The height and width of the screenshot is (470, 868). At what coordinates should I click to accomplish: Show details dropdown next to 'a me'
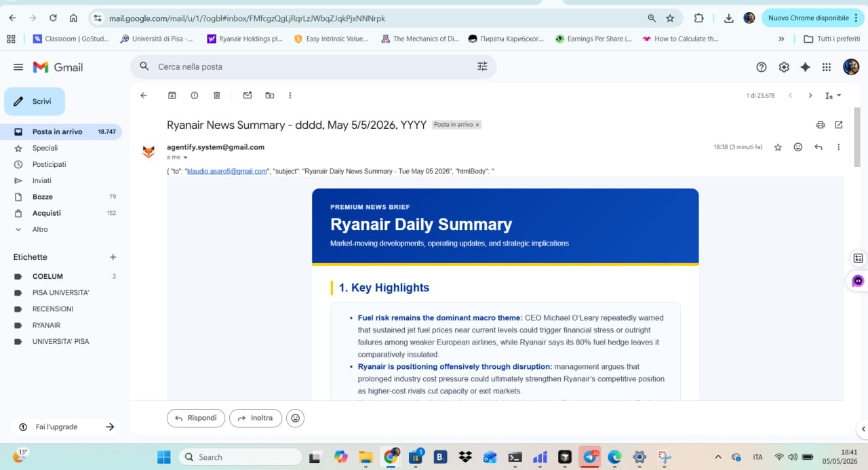tap(185, 157)
